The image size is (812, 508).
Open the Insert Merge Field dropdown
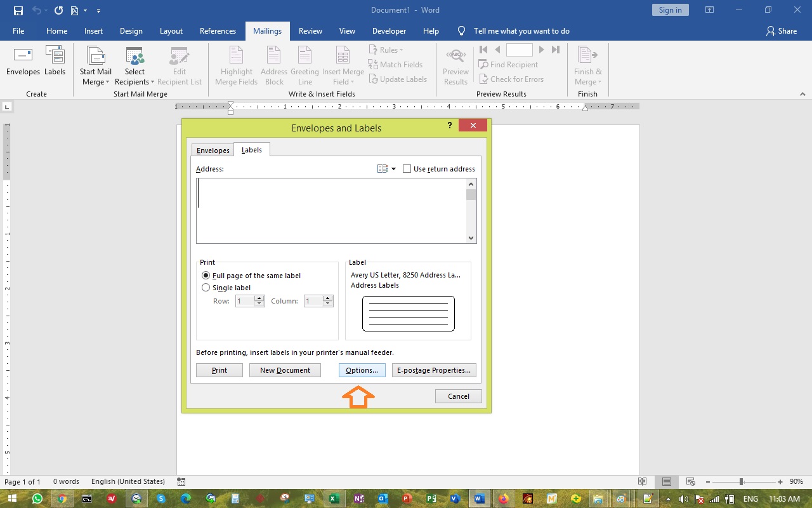343,66
